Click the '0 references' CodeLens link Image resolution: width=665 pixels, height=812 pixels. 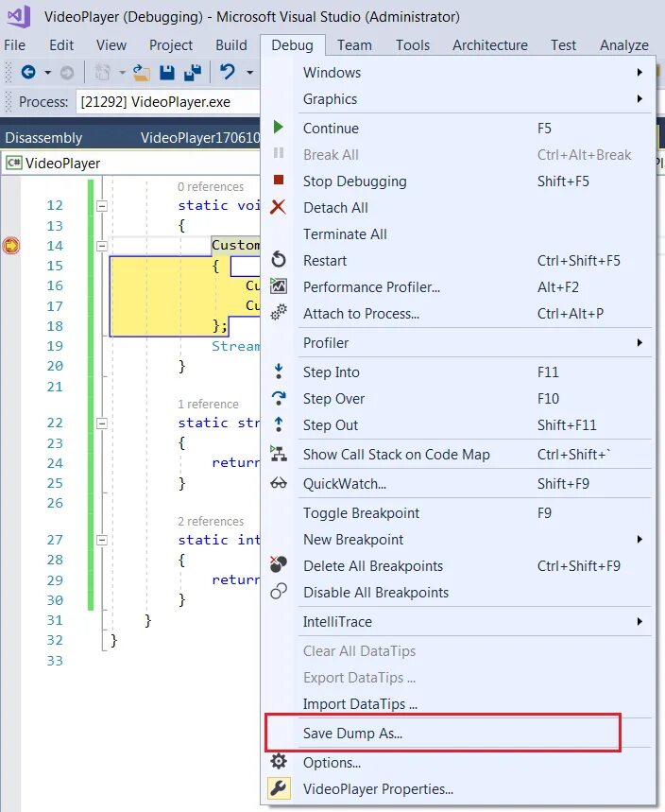pos(210,186)
